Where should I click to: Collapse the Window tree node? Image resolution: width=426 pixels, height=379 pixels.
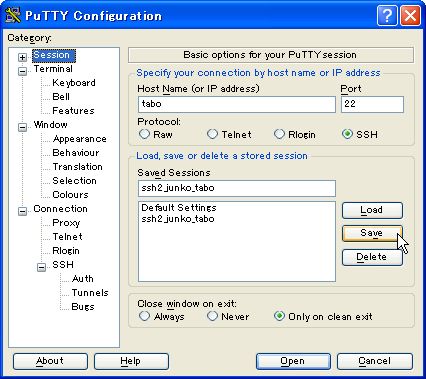22,127
